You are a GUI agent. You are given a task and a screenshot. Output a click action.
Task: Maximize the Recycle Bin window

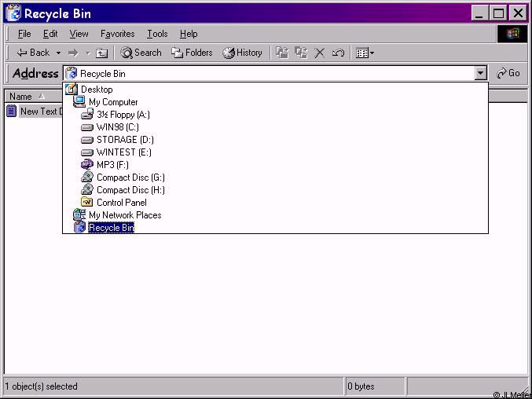coord(498,13)
